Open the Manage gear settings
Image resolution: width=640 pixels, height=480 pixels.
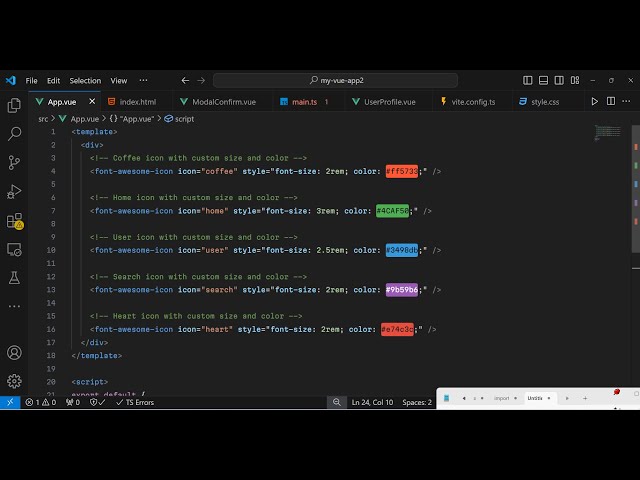point(14,381)
